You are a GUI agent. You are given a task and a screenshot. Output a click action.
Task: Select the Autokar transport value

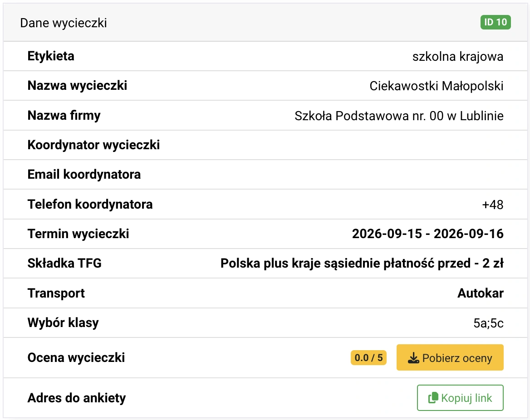[480, 293]
